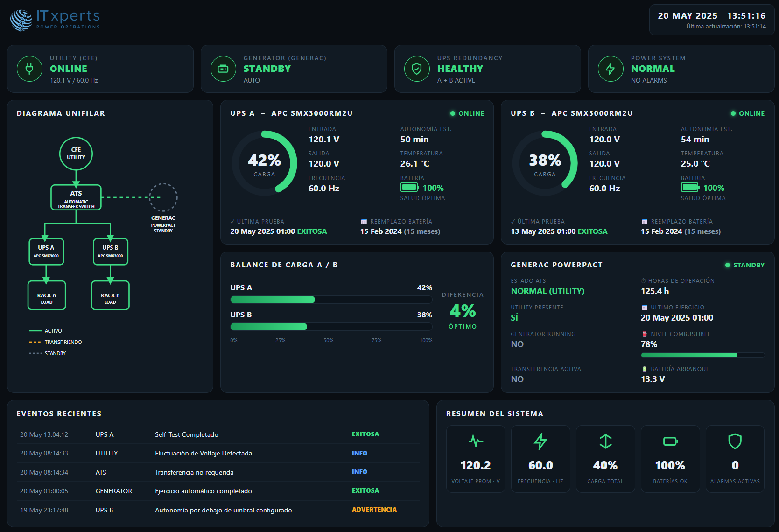779x532 pixels.
Task: Select ATS Automatic Transfer Switch node
Action: (x=76, y=198)
